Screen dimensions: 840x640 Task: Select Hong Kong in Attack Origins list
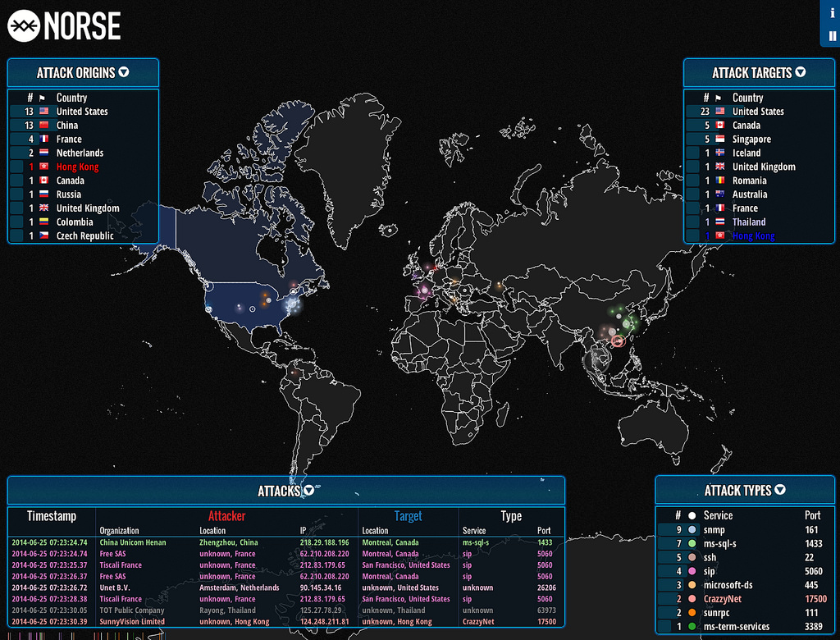(x=77, y=167)
